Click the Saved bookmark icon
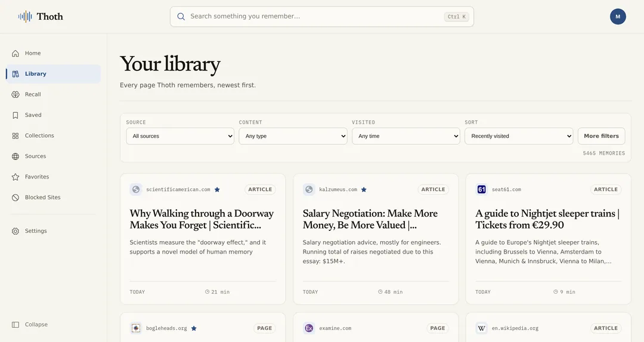The image size is (644, 342). click(x=16, y=115)
